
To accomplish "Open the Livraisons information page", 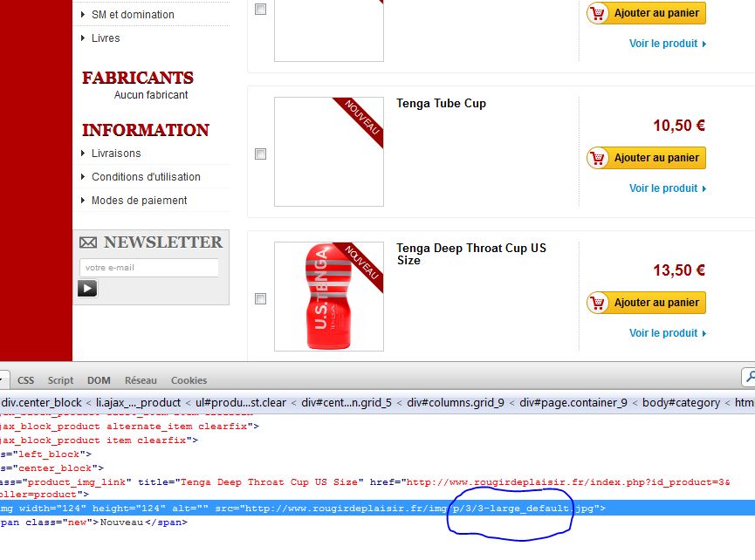I will tap(116, 153).
